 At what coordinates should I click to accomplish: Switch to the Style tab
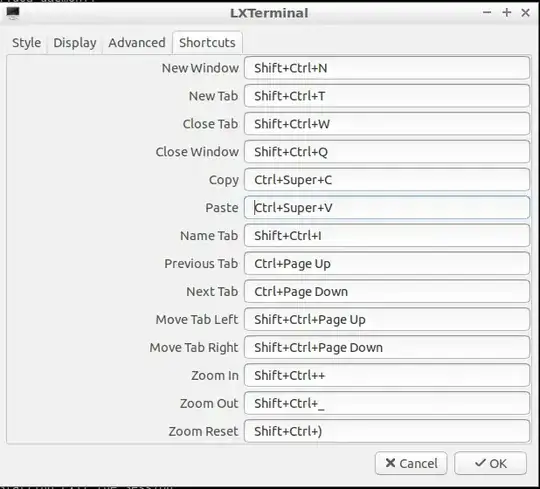pos(27,43)
